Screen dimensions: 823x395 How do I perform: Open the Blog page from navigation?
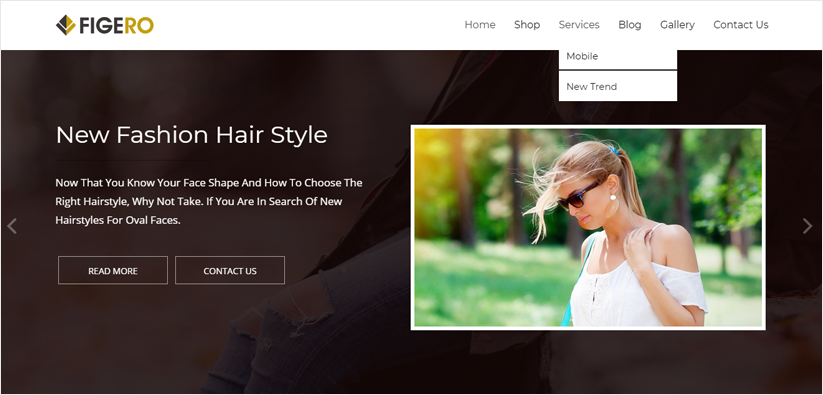tap(629, 25)
